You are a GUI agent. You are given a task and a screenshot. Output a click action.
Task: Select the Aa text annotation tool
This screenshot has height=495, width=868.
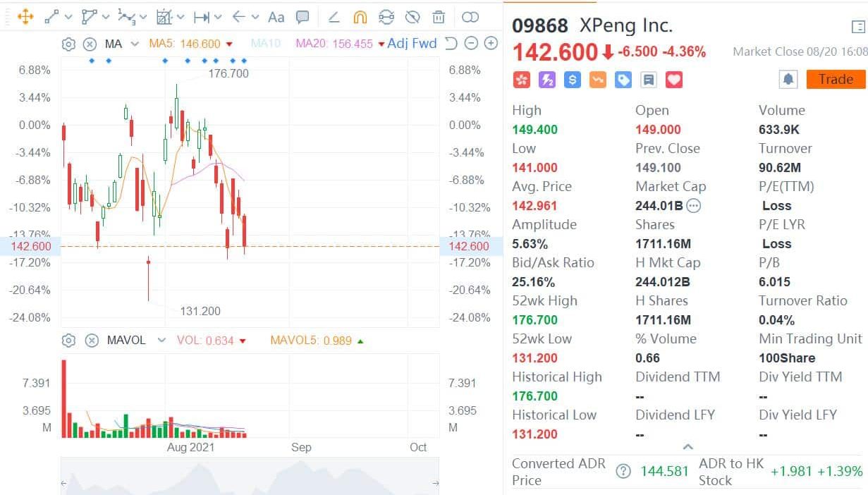click(276, 17)
